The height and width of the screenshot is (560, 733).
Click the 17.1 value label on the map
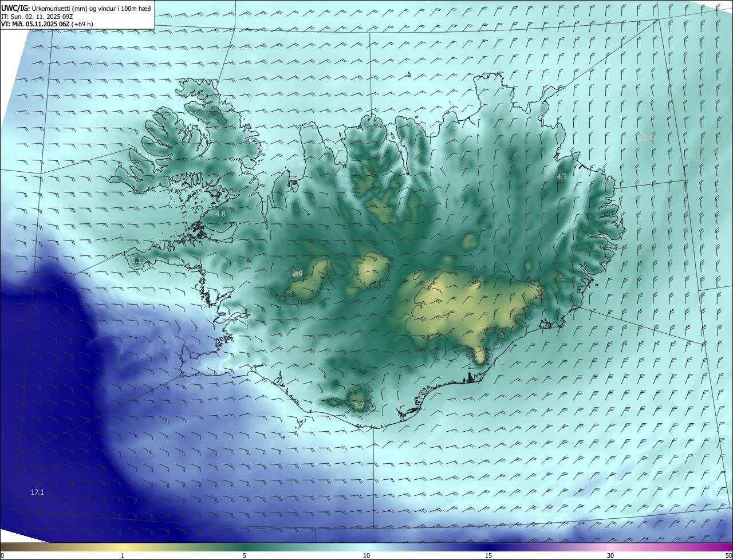(37, 492)
